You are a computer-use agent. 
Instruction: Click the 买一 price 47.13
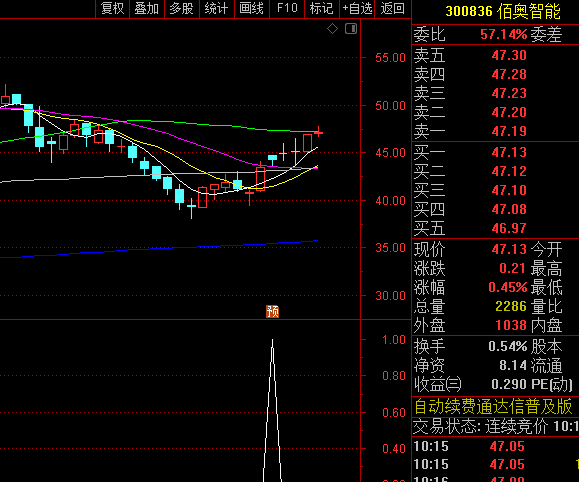tap(509, 152)
